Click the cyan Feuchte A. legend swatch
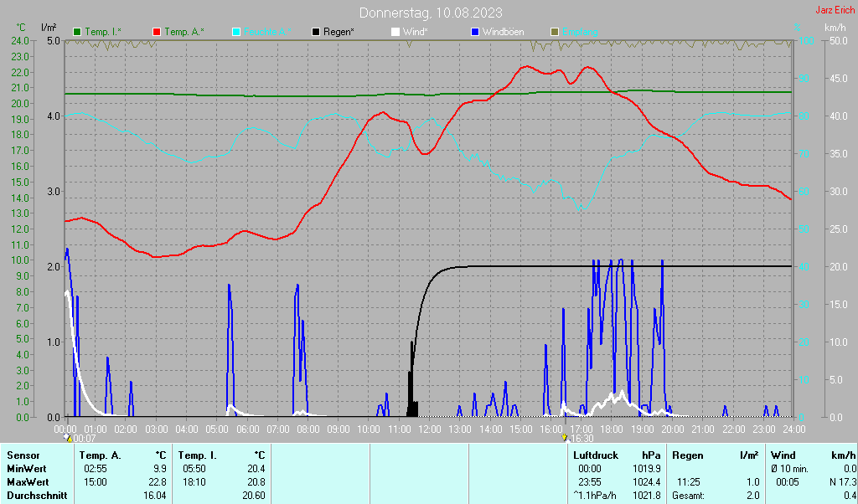This screenshot has width=858, height=504. click(x=236, y=33)
